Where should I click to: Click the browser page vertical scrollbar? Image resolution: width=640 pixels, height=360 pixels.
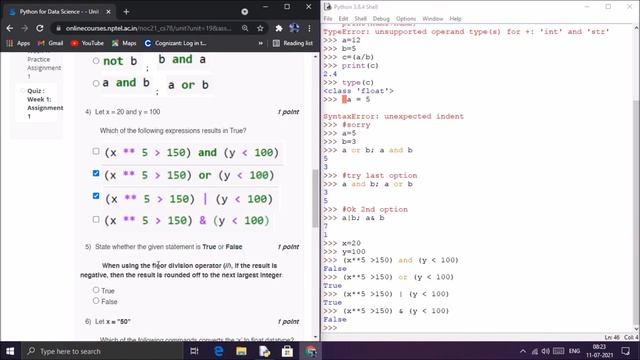pos(315,198)
